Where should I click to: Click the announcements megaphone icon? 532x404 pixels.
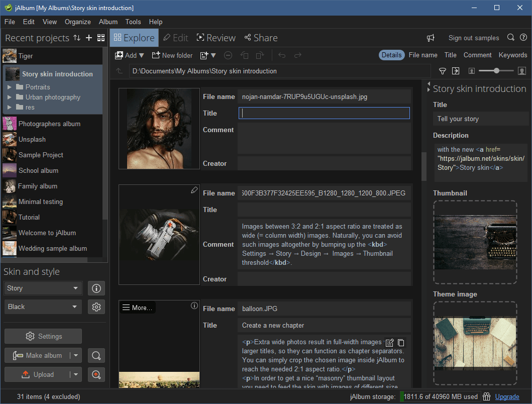pos(431,38)
